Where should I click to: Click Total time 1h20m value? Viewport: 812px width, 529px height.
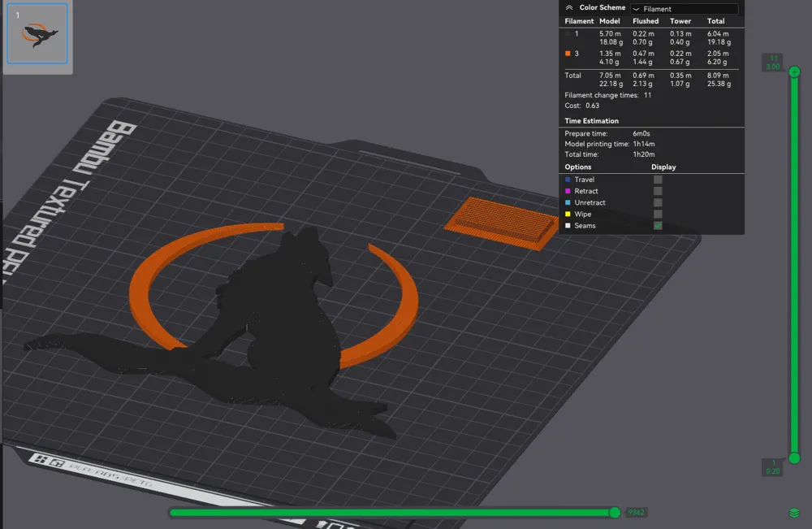pos(644,154)
